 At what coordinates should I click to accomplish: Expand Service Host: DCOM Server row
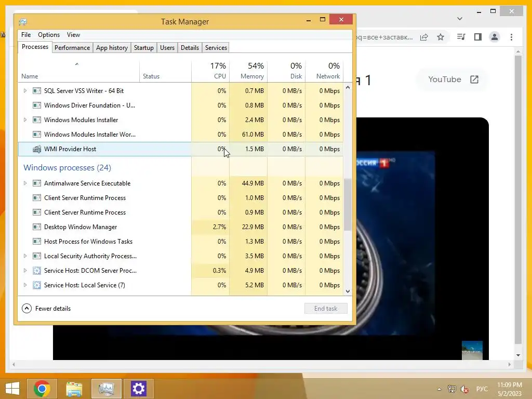click(x=25, y=271)
